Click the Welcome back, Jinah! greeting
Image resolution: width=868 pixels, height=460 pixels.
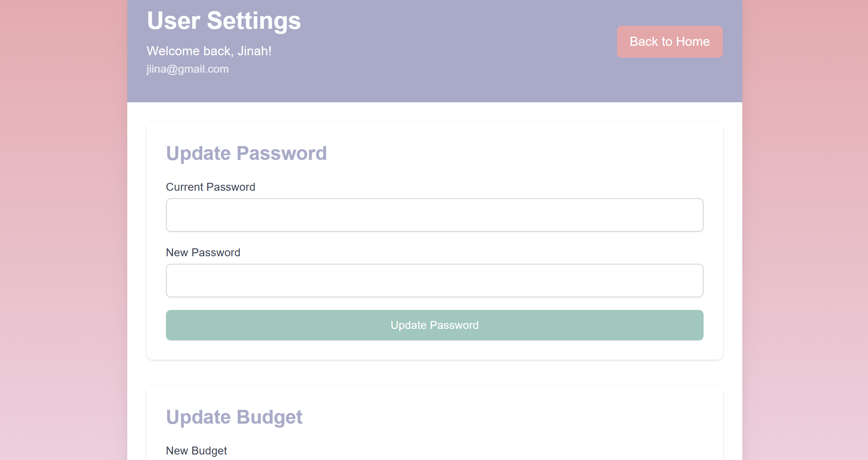click(209, 51)
